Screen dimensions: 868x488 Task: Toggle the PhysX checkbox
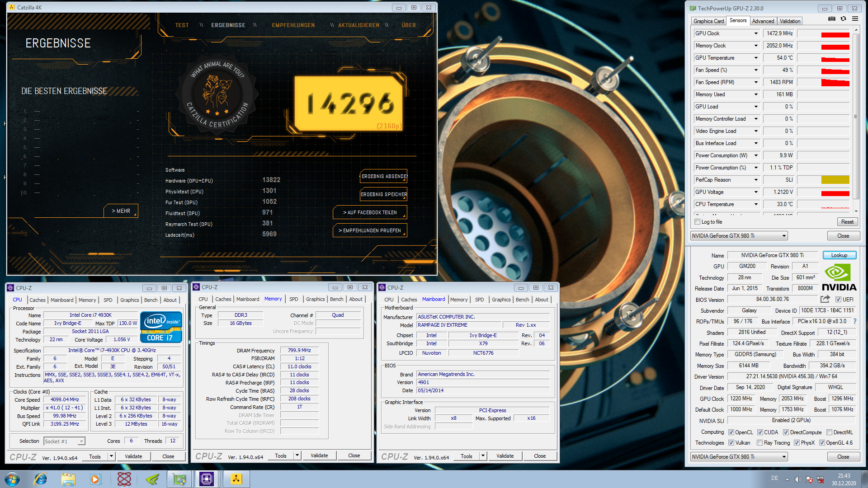[x=797, y=443]
